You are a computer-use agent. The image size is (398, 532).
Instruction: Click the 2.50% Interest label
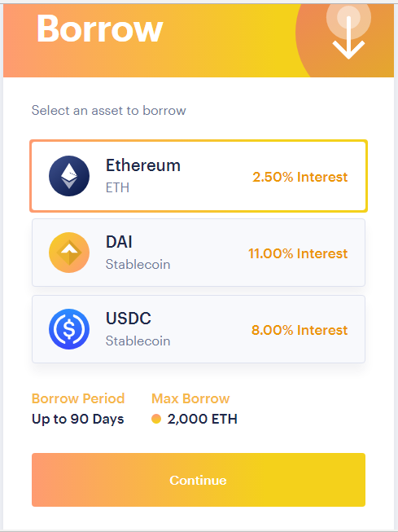[x=300, y=177]
